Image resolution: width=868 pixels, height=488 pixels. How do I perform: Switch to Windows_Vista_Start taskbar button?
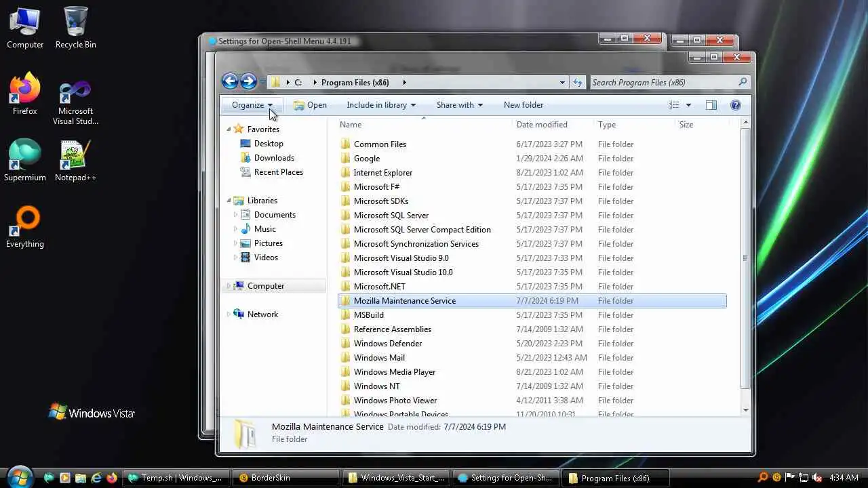(395, 478)
